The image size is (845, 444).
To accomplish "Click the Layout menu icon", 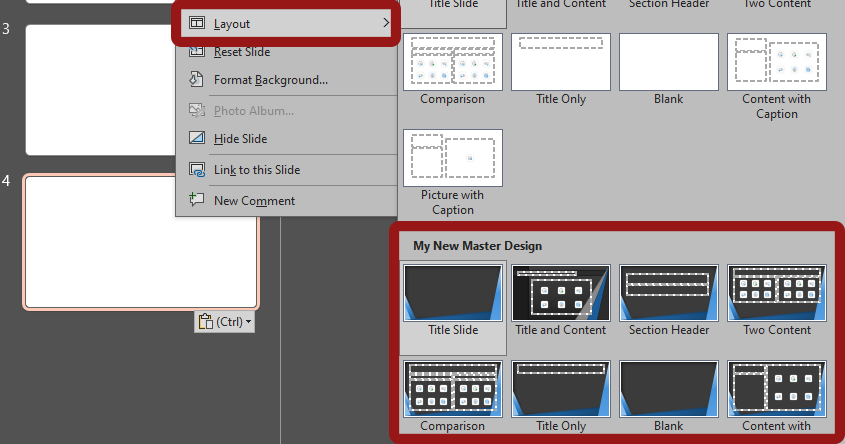I will (x=197, y=23).
